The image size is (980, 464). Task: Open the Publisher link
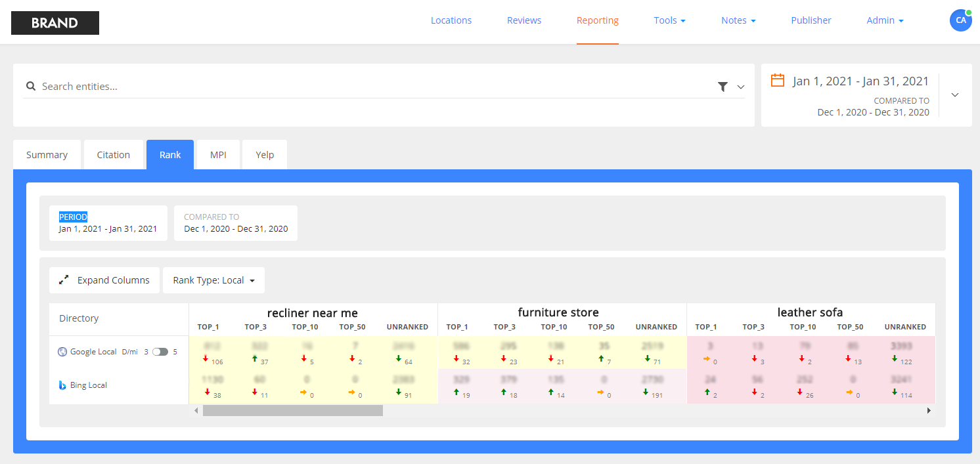[811, 20]
